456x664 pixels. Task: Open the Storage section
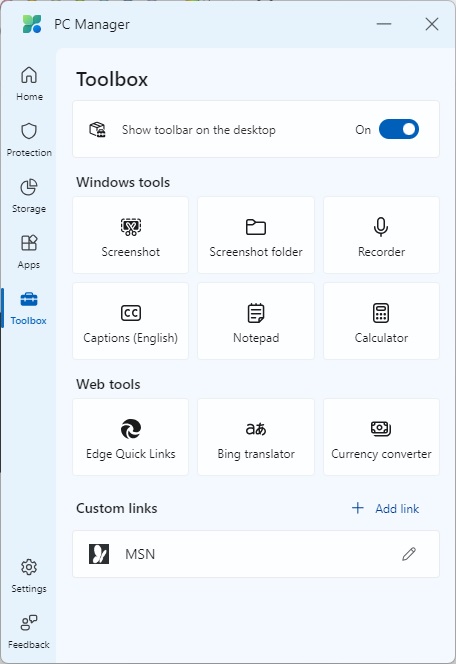[29, 196]
